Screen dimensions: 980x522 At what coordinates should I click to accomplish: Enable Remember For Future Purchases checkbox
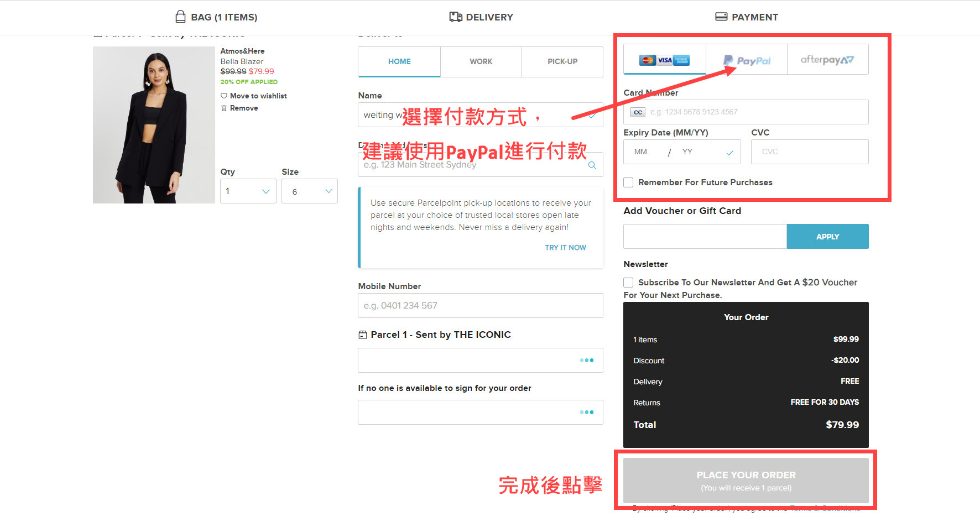tap(628, 182)
